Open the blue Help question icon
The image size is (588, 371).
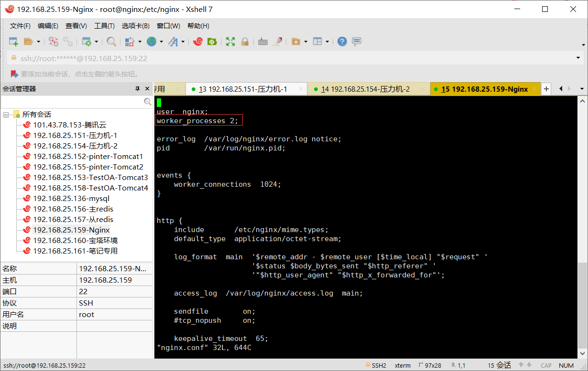click(x=342, y=42)
